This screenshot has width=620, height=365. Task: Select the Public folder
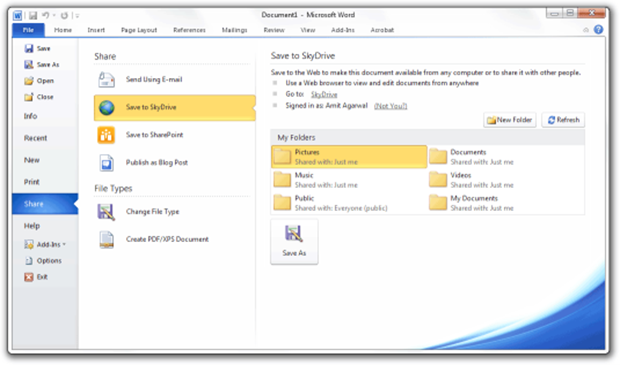(349, 203)
